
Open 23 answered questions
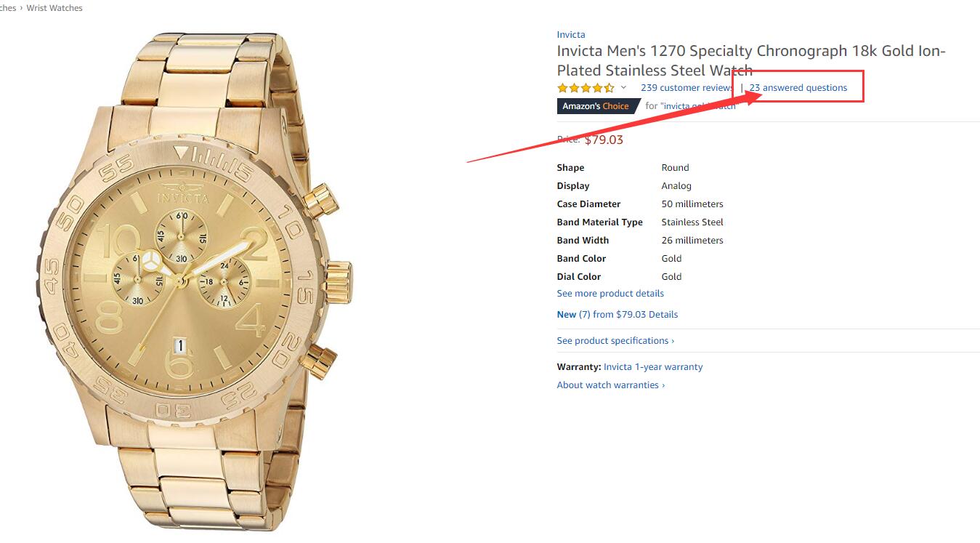point(798,88)
